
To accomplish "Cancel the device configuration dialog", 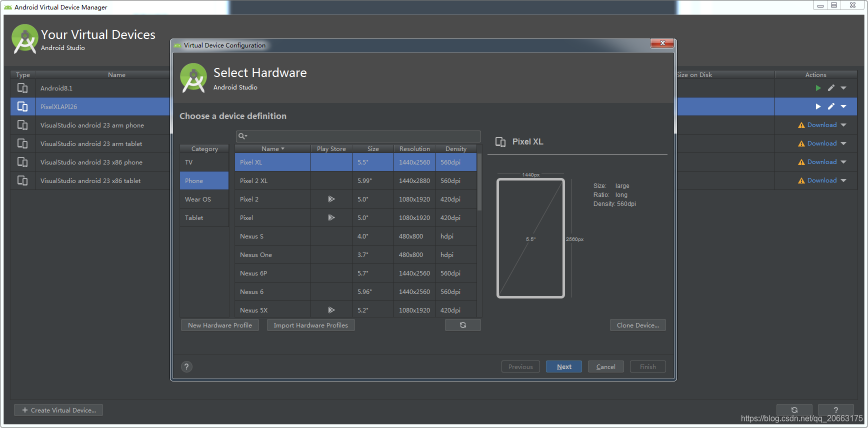I will point(606,366).
